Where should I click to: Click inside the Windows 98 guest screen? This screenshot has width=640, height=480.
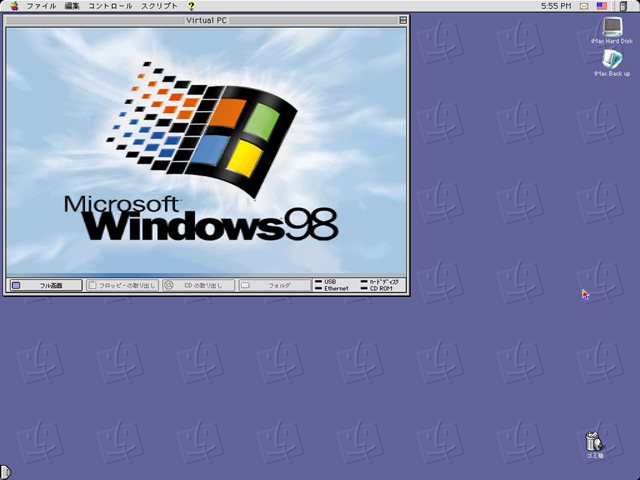click(x=206, y=151)
